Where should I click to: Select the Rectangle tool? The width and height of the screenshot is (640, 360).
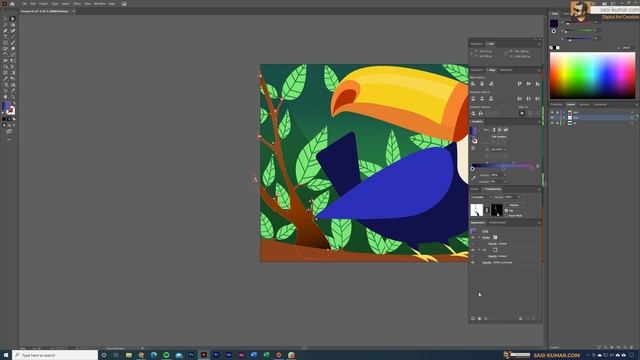coord(5,42)
